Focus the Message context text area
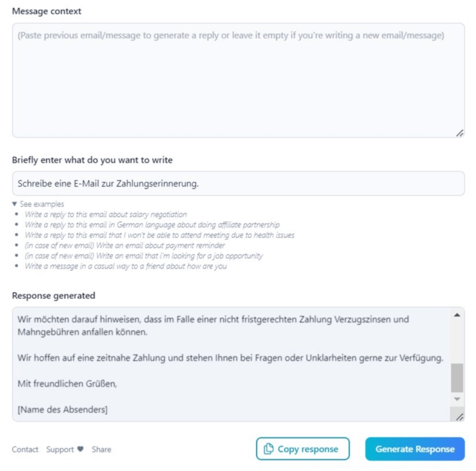This screenshot has height=471, width=476. tap(238, 80)
